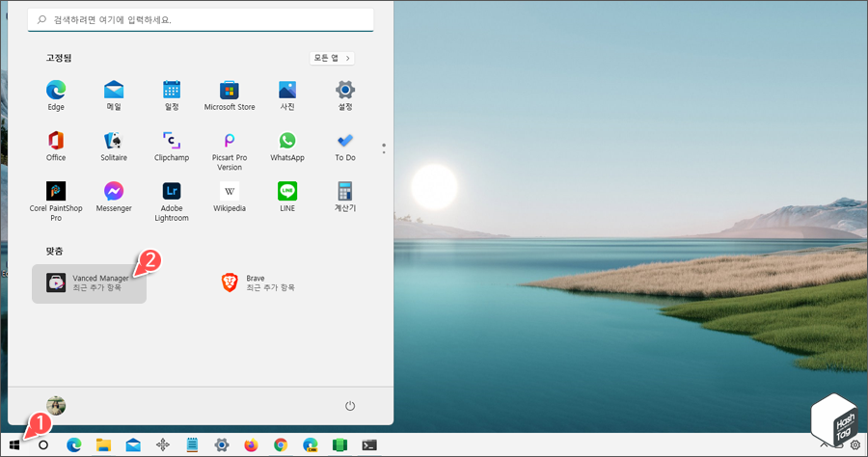Image resolution: width=868 pixels, height=457 pixels.
Task: Click the Windows Start button on taskbar
Action: [x=14, y=444]
